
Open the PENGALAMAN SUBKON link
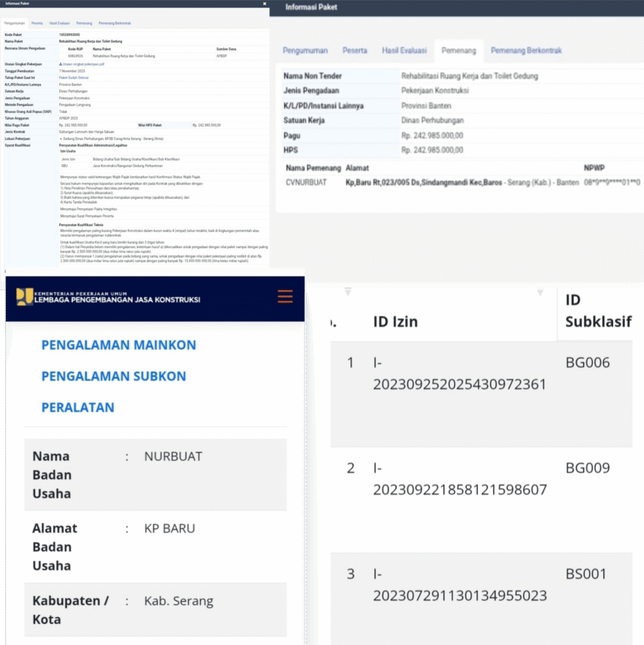(113, 376)
